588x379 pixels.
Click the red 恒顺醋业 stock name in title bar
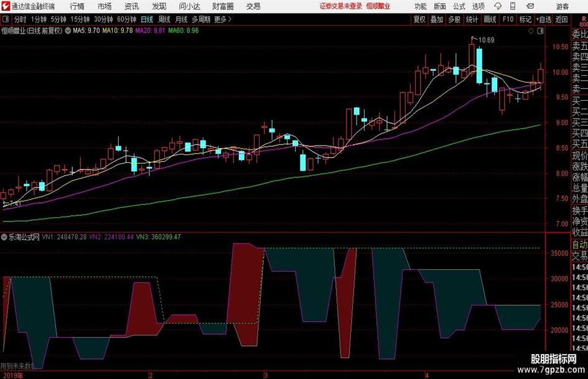378,6
